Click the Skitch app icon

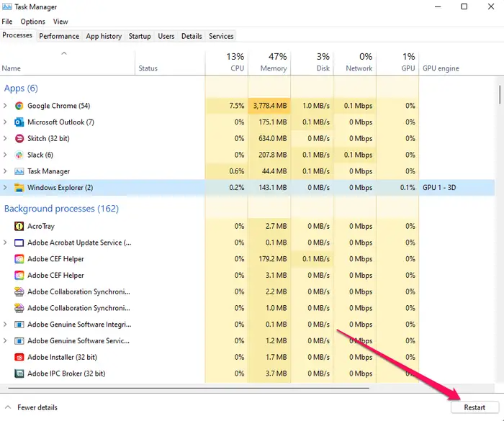19,138
